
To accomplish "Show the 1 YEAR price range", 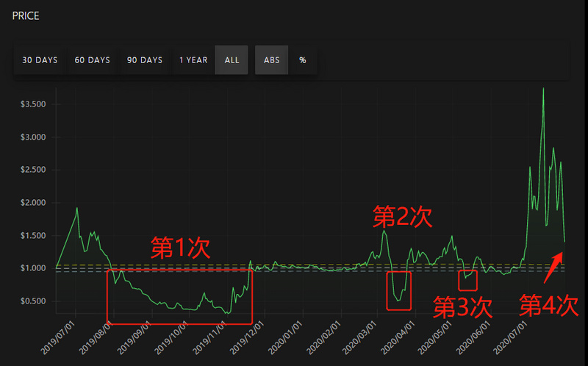I will pyautogui.click(x=193, y=60).
